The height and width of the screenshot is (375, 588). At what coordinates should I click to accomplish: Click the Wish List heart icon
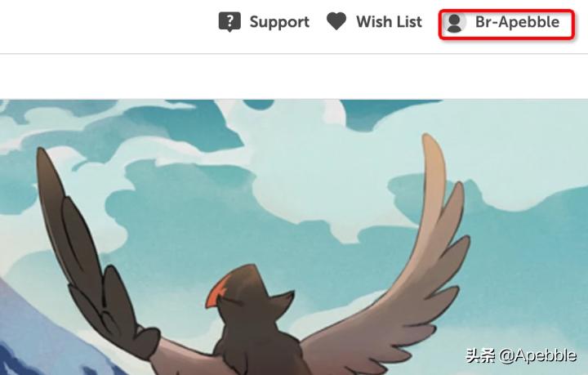pos(336,21)
